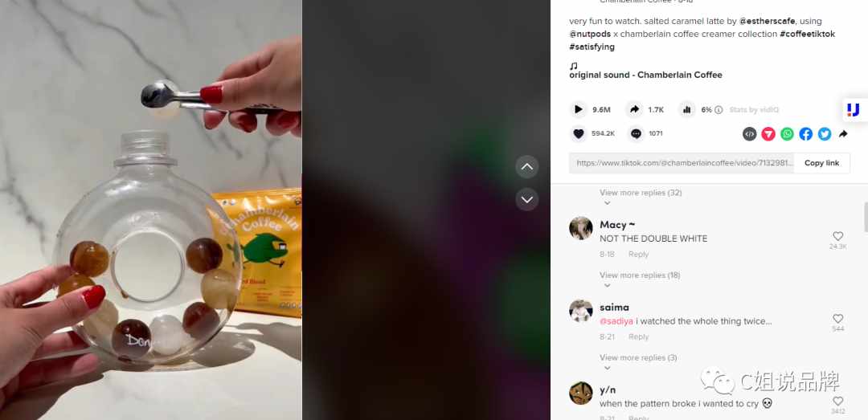Open more share options arrow
868x420 pixels.
click(843, 133)
